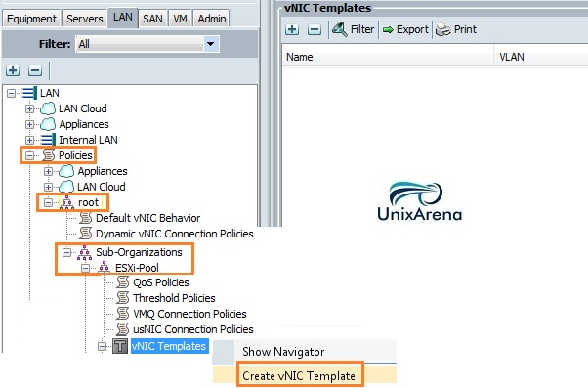The width and height of the screenshot is (588, 388).
Task: Open the SAN tab
Action: (152, 19)
